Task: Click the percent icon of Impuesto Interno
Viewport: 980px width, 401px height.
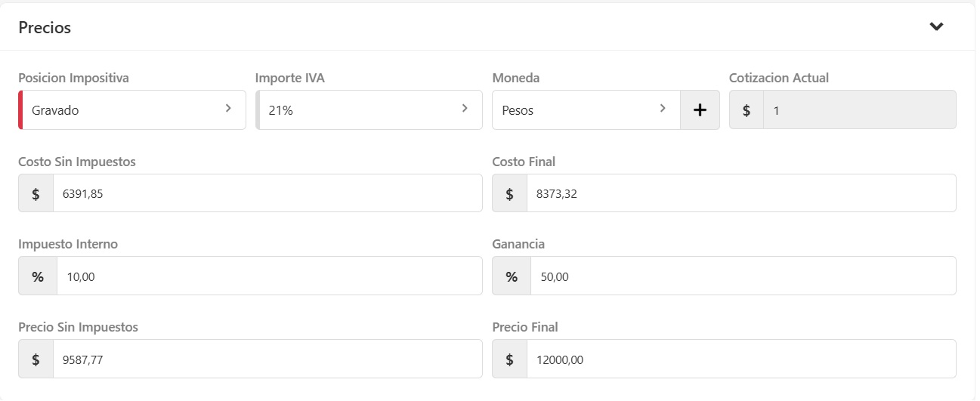Action: click(x=38, y=276)
